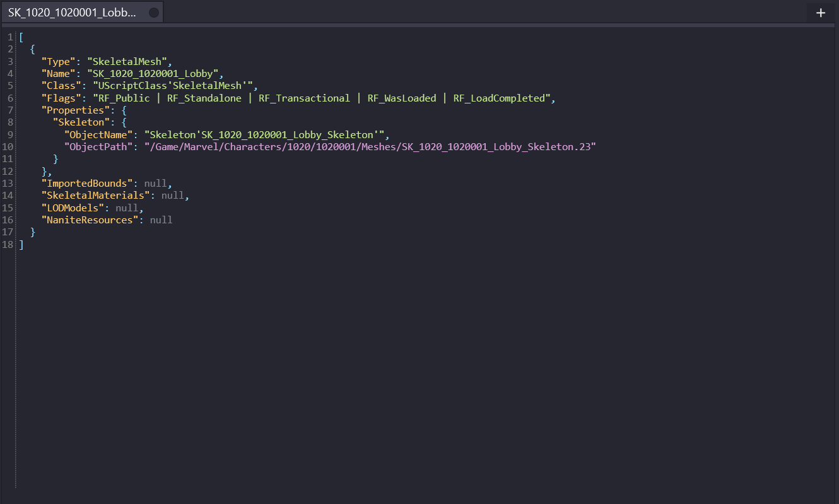Image resolution: width=839 pixels, height=504 pixels.
Task: Click the "ImportedBounds" key text
Action: point(88,184)
